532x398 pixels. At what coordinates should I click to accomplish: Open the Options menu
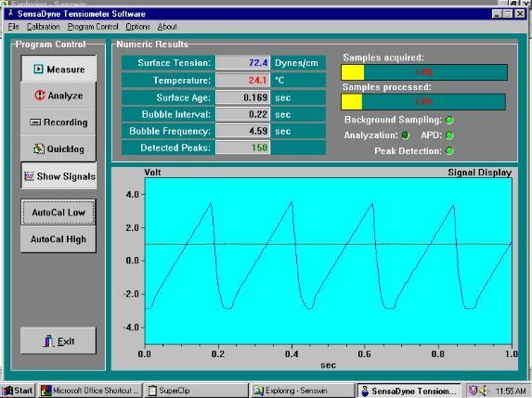click(137, 27)
